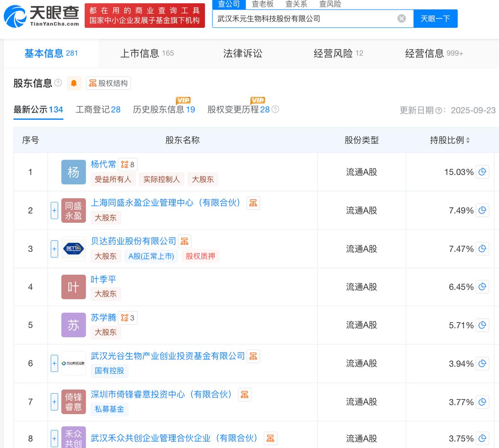Open the 工商登记 sub-tab
Viewport: 499px width, 448px height.
coord(98,110)
